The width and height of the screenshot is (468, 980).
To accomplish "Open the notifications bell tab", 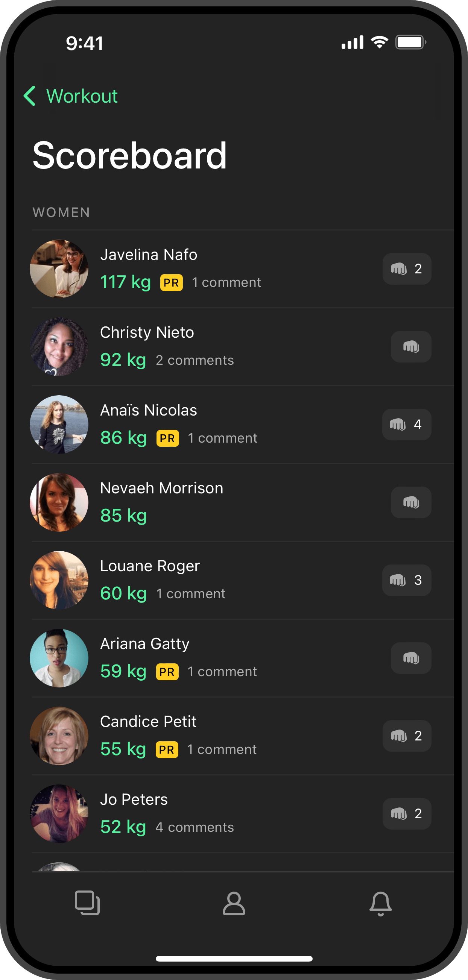I will coord(380,904).
